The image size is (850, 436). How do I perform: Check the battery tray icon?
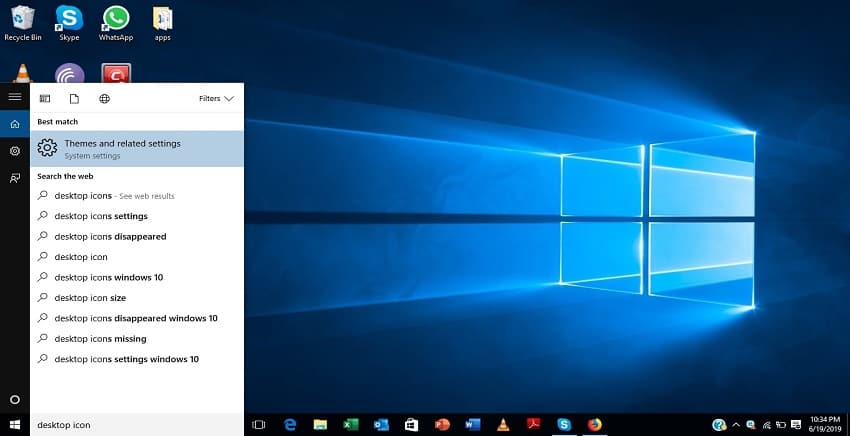pyautogui.click(x=781, y=425)
